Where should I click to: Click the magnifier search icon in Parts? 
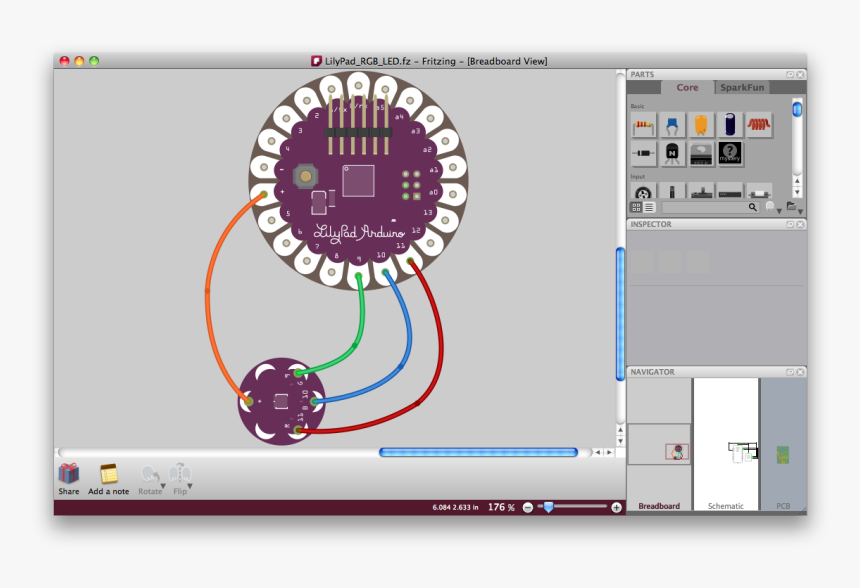tap(752, 207)
